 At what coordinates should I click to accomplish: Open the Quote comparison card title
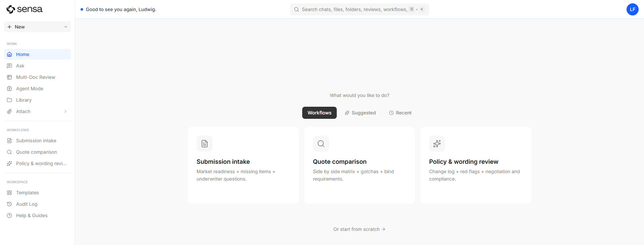click(x=340, y=162)
